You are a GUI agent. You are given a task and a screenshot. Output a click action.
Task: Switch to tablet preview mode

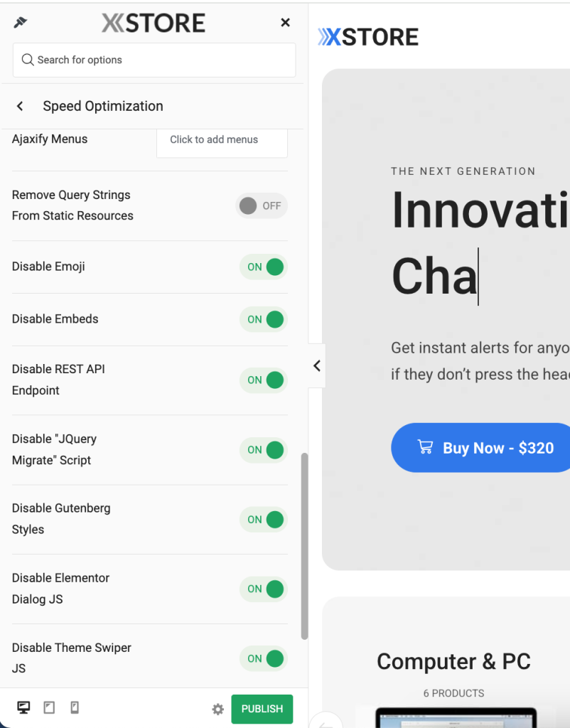coord(49,707)
